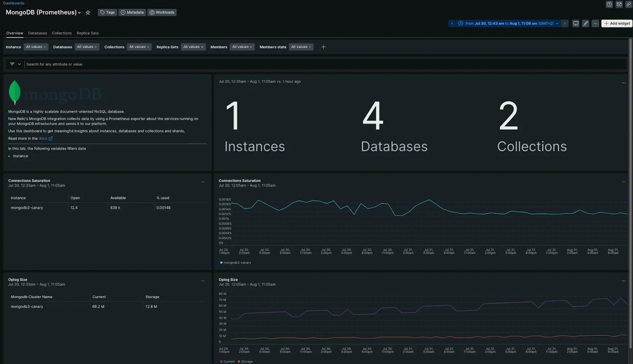Go to the previous time range arrow
Viewport: 633px width, 364px height.
(x=452, y=23)
